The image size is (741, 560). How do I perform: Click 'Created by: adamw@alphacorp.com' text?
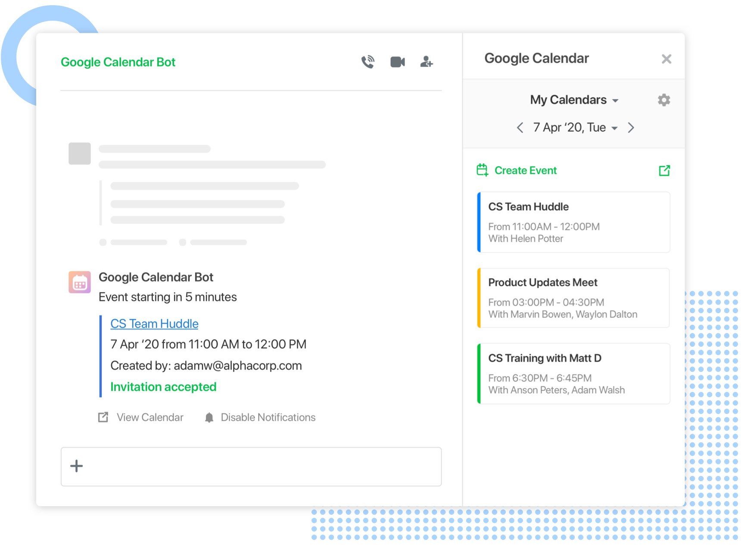click(206, 366)
